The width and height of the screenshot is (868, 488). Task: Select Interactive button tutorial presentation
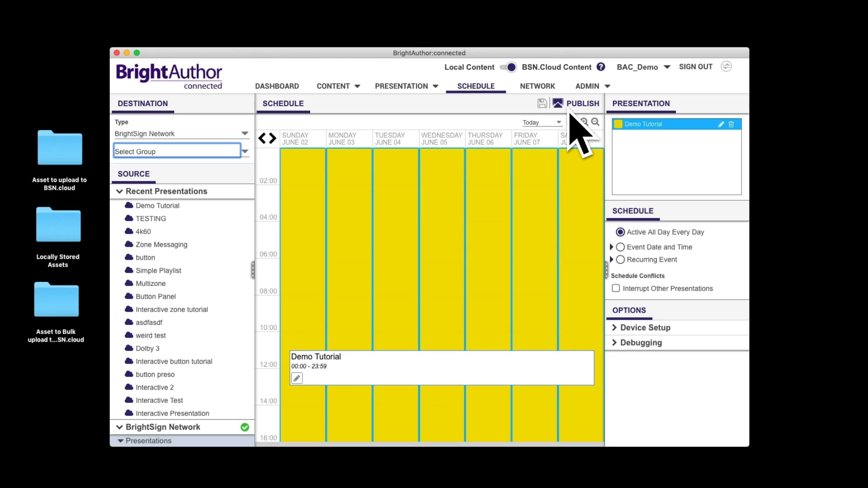[174, 361]
